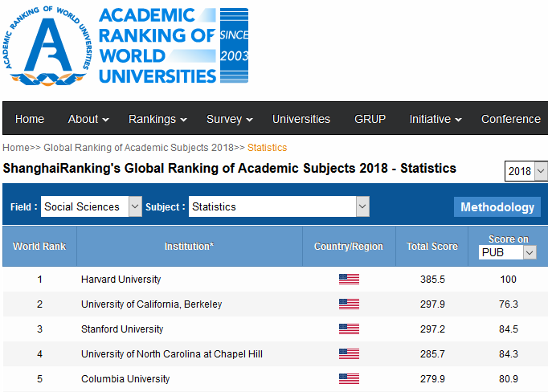
Task: Open the year 2018 dropdown
Action: click(526, 171)
